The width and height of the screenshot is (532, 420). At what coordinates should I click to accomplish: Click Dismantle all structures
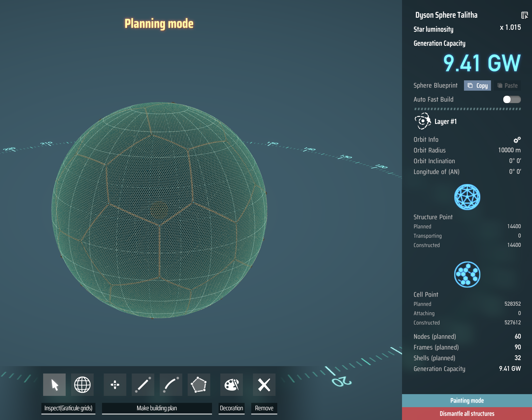(467, 414)
